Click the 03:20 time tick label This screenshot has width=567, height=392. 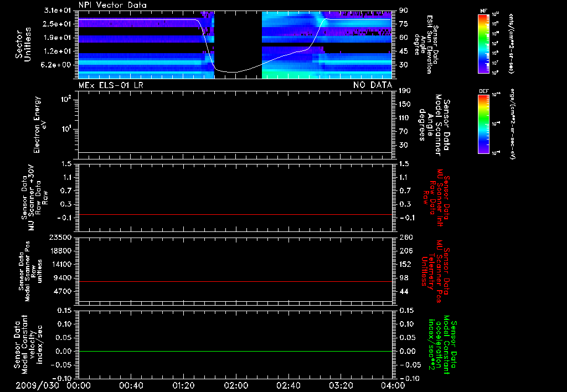(341, 385)
